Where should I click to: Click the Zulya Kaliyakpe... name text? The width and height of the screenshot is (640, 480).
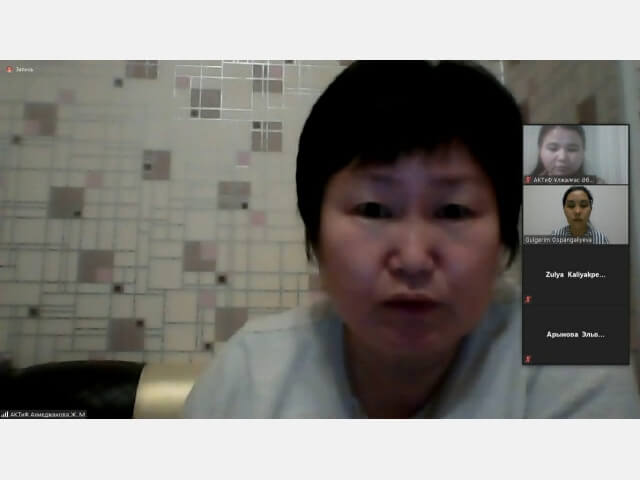[576, 275]
